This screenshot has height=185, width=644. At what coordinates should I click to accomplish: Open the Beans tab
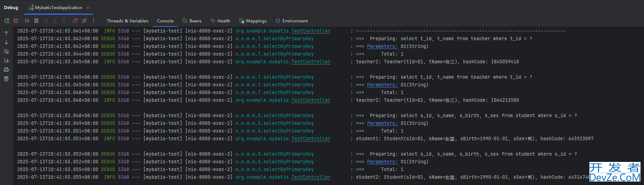[x=192, y=21]
